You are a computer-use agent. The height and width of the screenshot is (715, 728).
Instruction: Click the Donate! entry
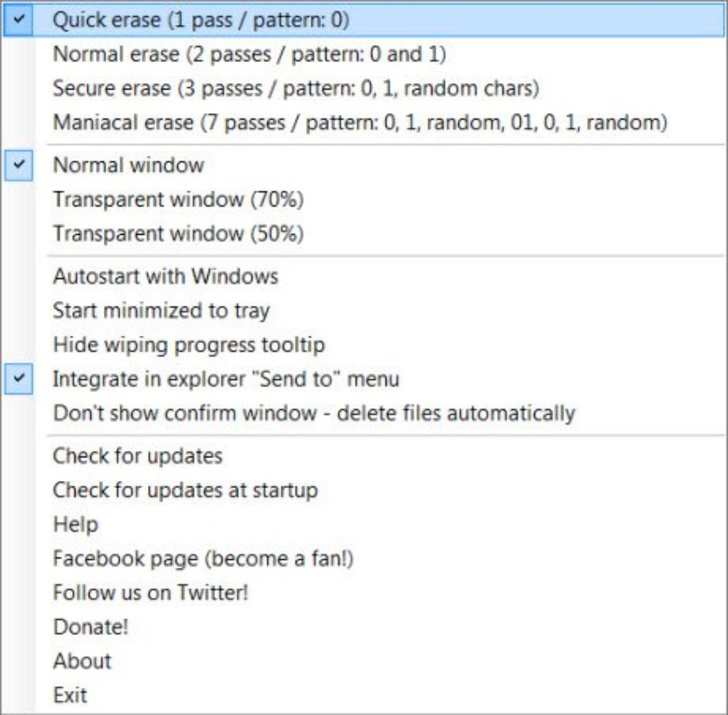(x=90, y=627)
